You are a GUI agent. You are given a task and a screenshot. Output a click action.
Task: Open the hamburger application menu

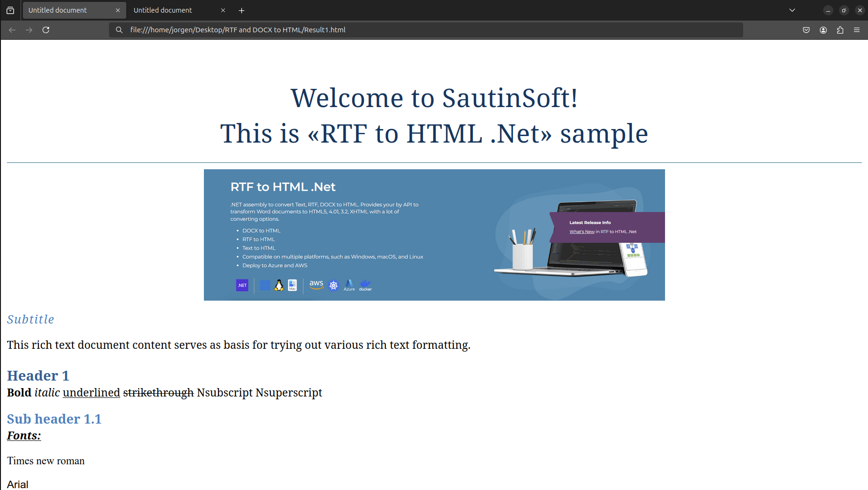tap(857, 30)
